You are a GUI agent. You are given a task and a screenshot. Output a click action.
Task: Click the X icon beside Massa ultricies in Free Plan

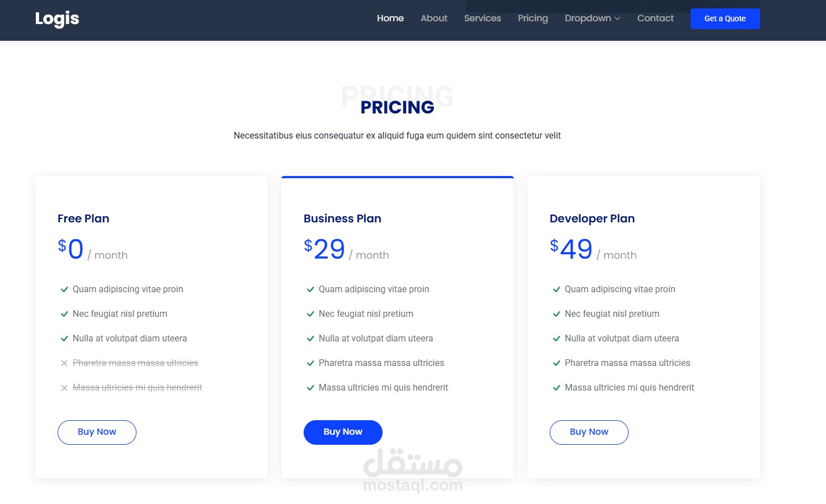64,388
